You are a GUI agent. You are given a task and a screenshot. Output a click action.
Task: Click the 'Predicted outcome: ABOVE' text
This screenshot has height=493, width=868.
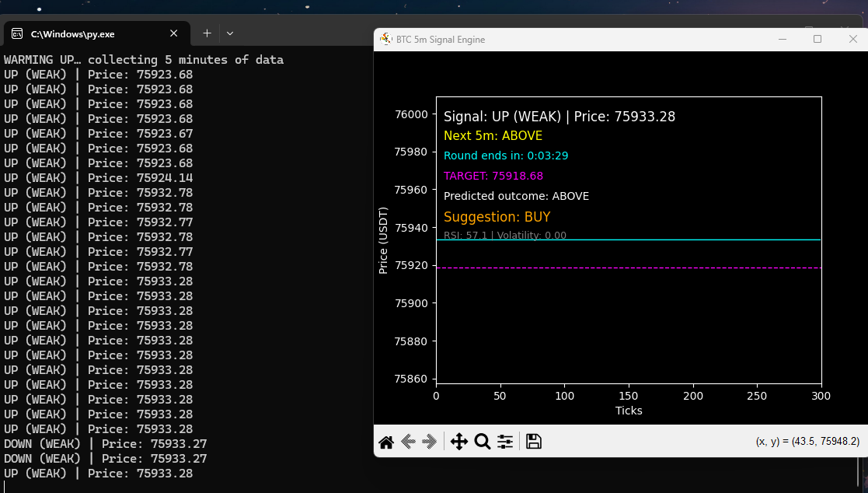pyautogui.click(x=516, y=196)
